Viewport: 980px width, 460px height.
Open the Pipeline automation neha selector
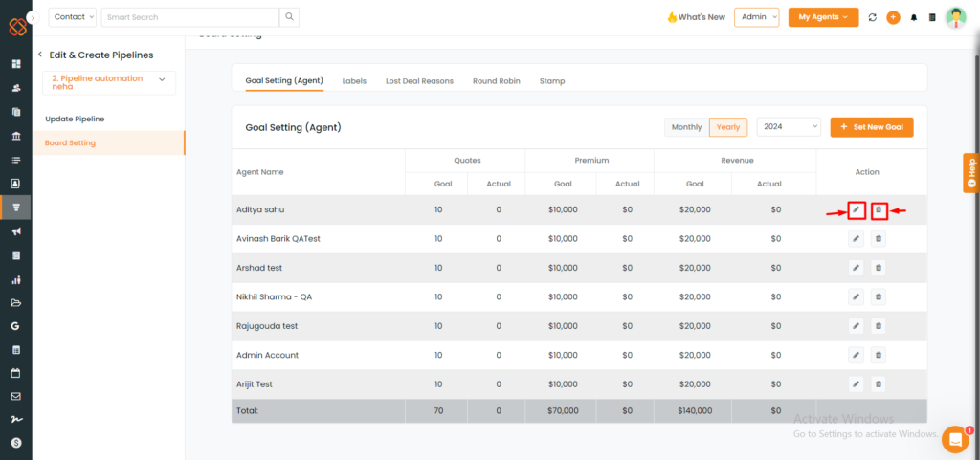point(109,83)
